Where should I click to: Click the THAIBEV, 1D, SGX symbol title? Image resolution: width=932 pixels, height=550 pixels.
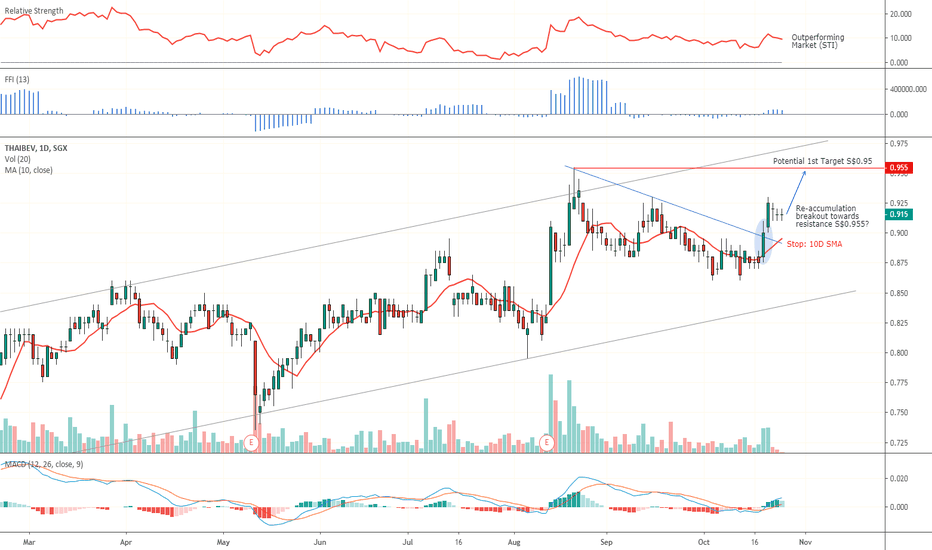point(36,148)
